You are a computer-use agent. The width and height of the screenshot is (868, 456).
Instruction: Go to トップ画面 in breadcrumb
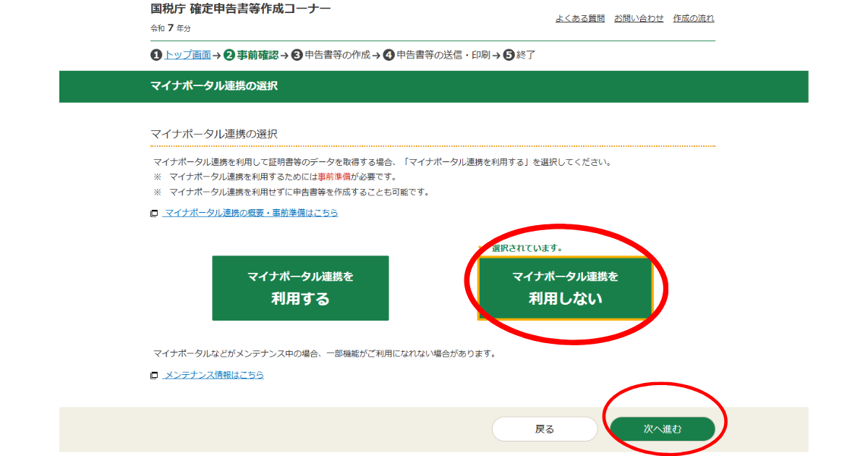tap(187, 55)
